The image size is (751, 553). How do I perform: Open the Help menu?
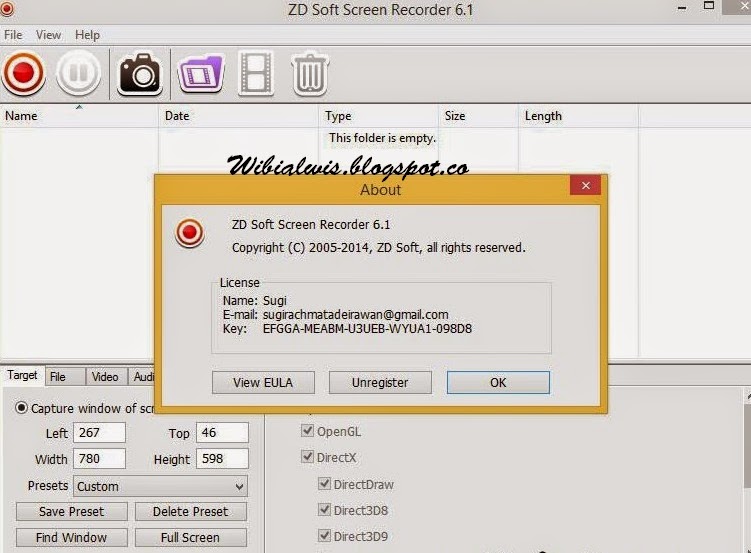tap(87, 35)
